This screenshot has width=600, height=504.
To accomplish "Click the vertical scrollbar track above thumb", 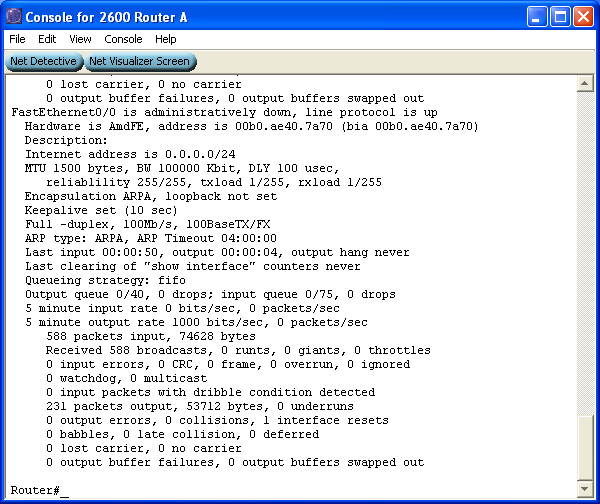I will [x=585, y=253].
